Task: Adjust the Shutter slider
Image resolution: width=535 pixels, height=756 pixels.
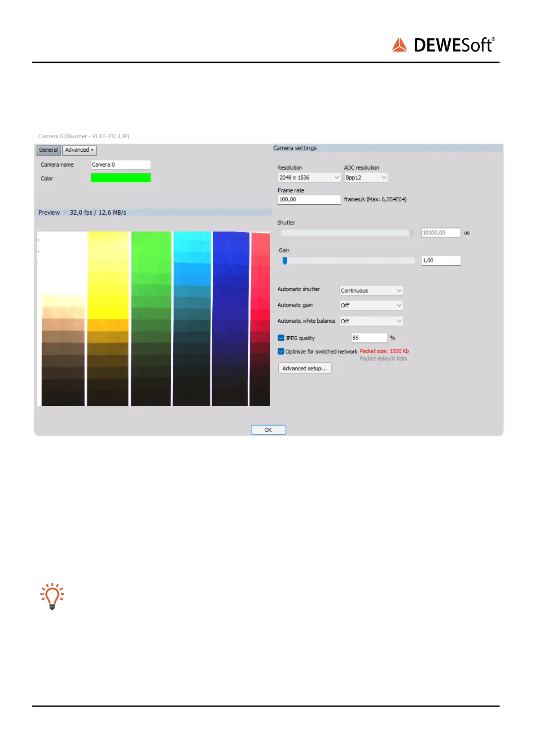Action: pos(347,233)
